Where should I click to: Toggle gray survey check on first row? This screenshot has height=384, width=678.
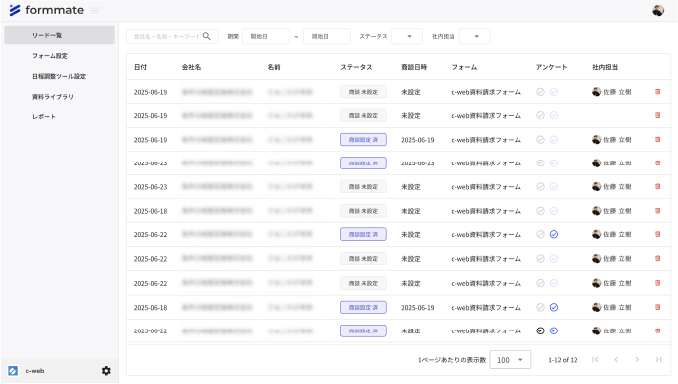pyautogui.click(x=540, y=92)
